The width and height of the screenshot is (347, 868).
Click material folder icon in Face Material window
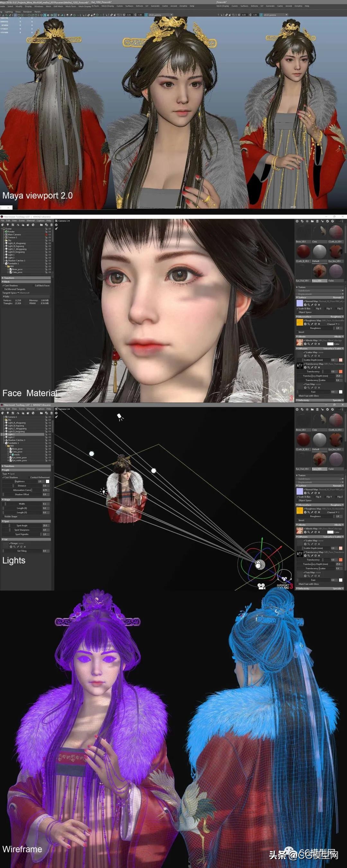pyautogui.click(x=312, y=221)
